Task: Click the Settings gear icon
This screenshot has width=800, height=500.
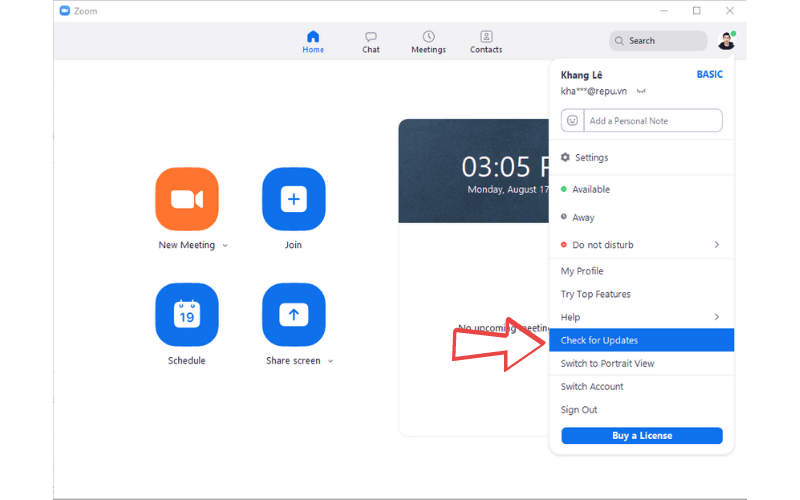Action: 566,158
